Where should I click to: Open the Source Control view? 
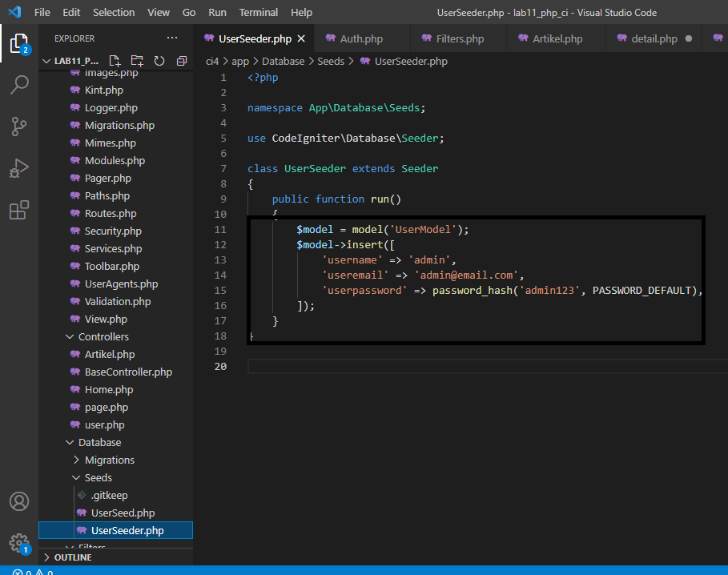coord(19,127)
